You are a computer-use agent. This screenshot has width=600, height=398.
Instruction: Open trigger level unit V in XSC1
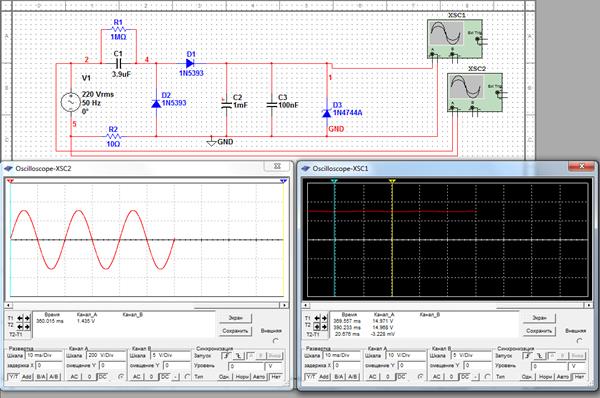[x=577, y=366]
